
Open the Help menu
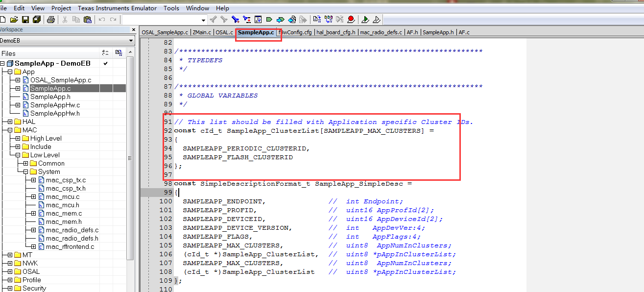(222, 8)
